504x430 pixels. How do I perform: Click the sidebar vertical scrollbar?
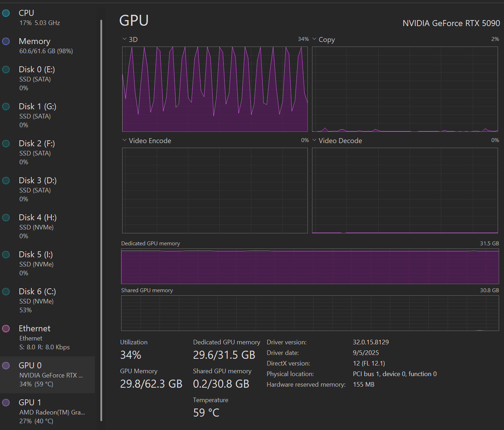click(101, 220)
